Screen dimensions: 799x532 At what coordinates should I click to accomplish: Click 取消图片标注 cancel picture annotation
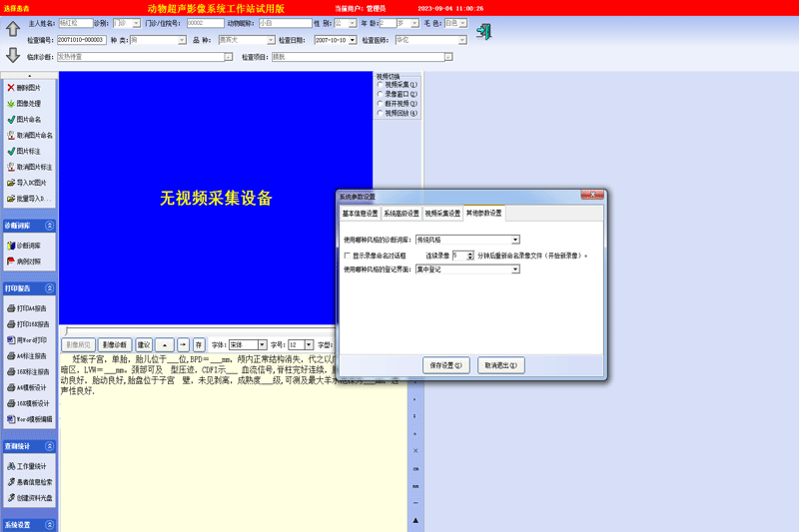click(x=30, y=167)
